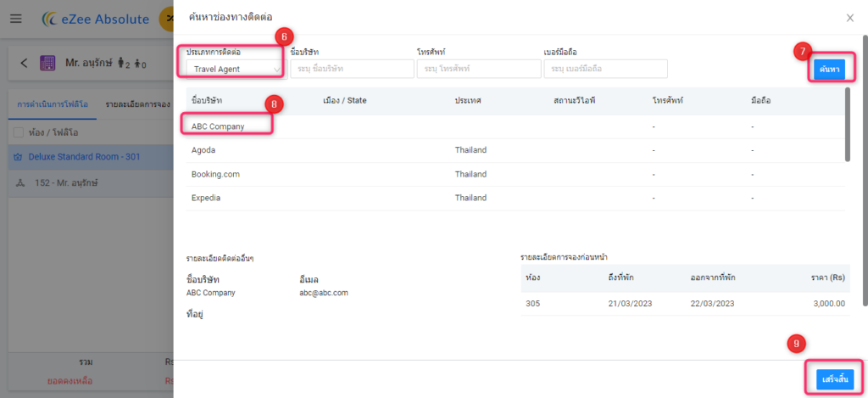The width and height of the screenshot is (868, 398).
Task: Click the purple building icon beside Mr. อนุรักษ์
Action: coord(47,63)
